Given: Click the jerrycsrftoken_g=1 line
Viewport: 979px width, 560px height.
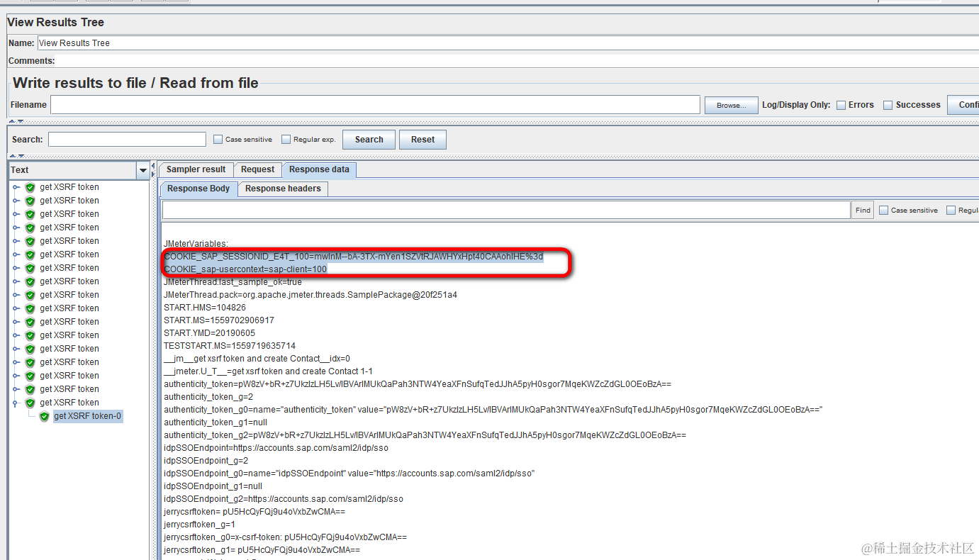Looking at the screenshot, I should coord(198,525).
